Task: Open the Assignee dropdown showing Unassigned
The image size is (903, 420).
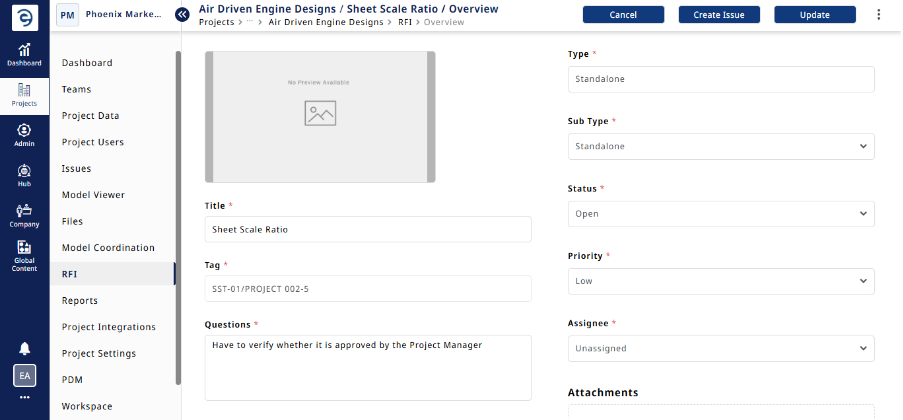Action: coord(720,348)
